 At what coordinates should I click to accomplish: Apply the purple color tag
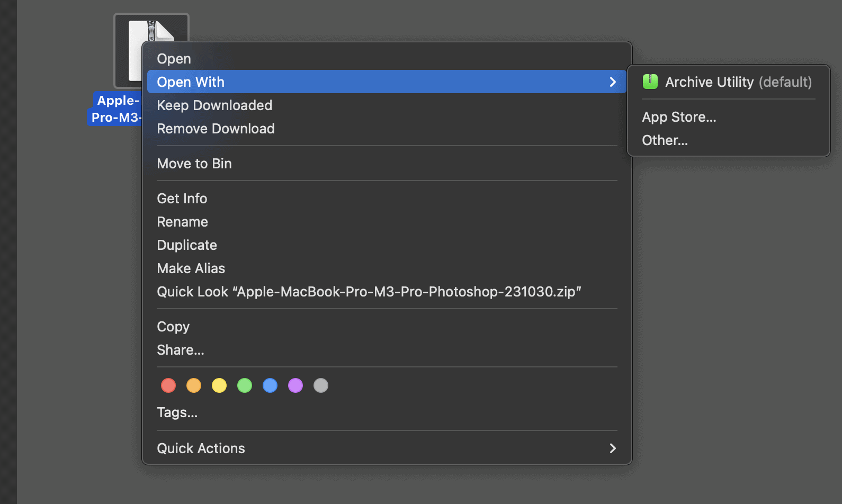[x=295, y=385]
